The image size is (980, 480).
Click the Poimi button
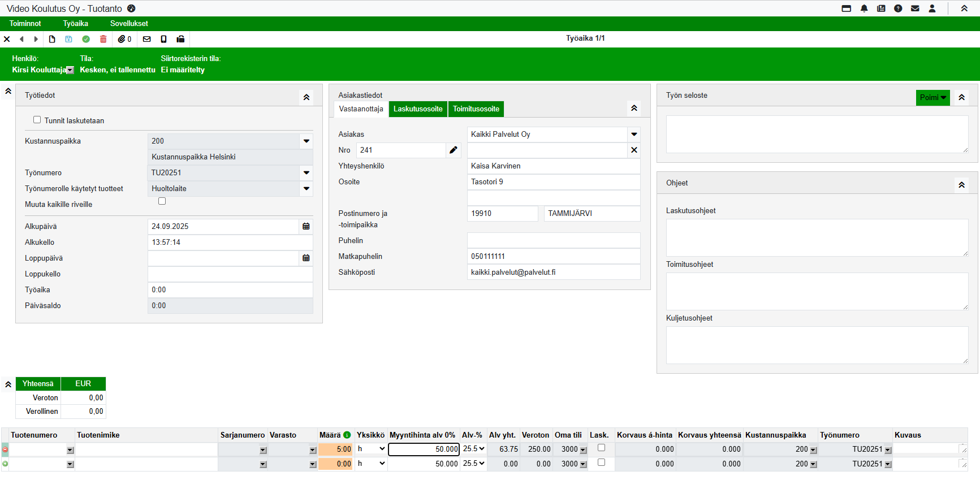(x=932, y=97)
